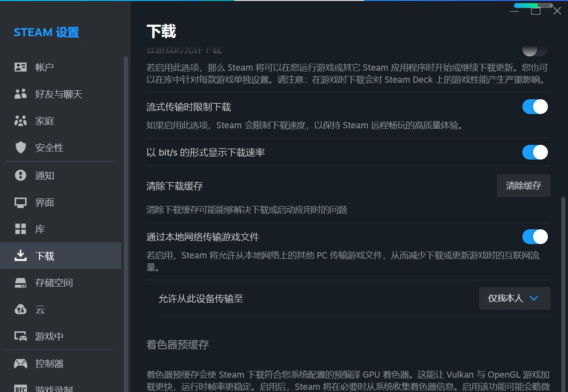Screen dimensions: 568x392
Task: Open the 帐户 (Account) settings icon
Action: coord(21,67)
